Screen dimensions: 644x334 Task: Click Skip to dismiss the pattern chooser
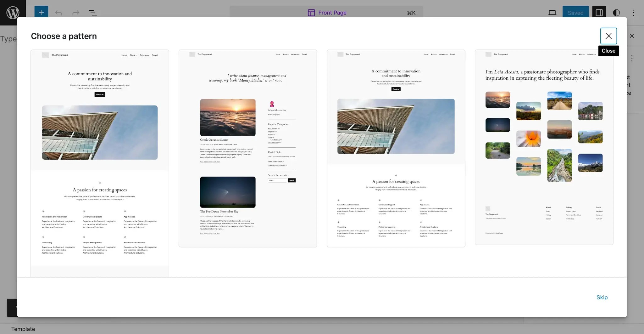(x=602, y=297)
